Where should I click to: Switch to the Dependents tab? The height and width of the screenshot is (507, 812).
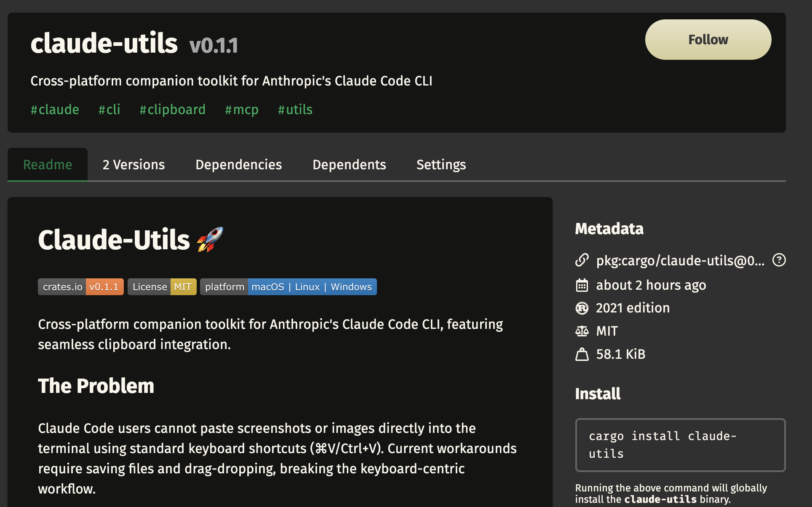tap(349, 165)
